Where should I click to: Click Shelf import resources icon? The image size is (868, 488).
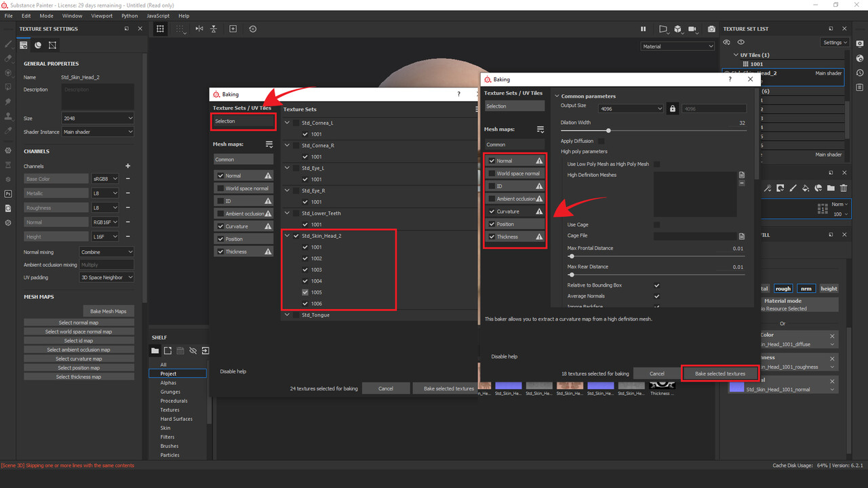(205, 351)
